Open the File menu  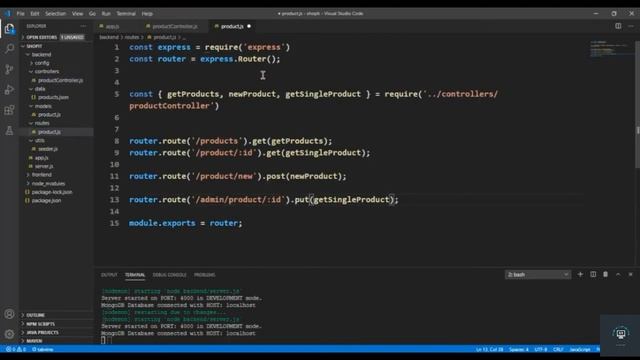[20, 13]
